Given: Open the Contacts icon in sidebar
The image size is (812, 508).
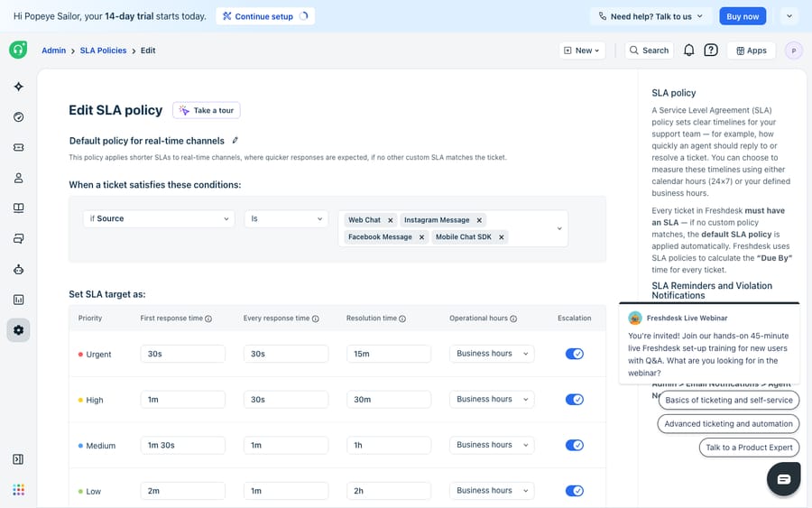Looking at the screenshot, I should pyautogui.click(x=19, y=178).
